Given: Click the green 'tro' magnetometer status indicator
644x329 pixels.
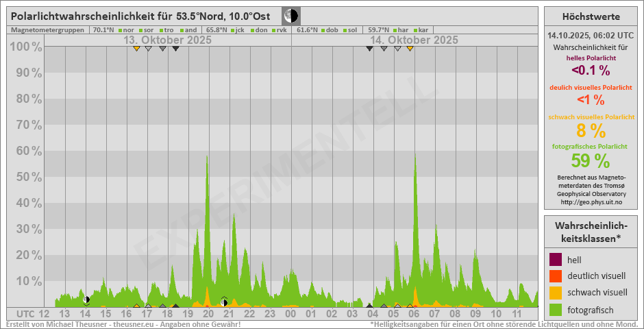Looking at the screenshot, I should (162, 30).
